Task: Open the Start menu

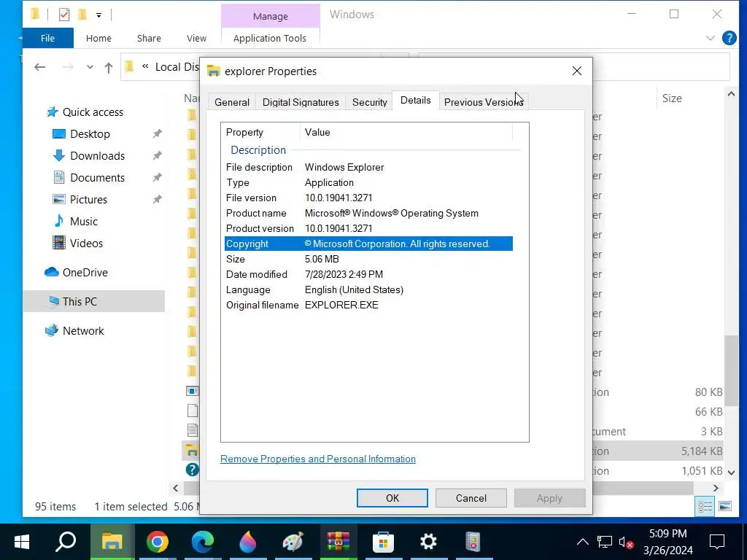Action: (x=22, y=542)
